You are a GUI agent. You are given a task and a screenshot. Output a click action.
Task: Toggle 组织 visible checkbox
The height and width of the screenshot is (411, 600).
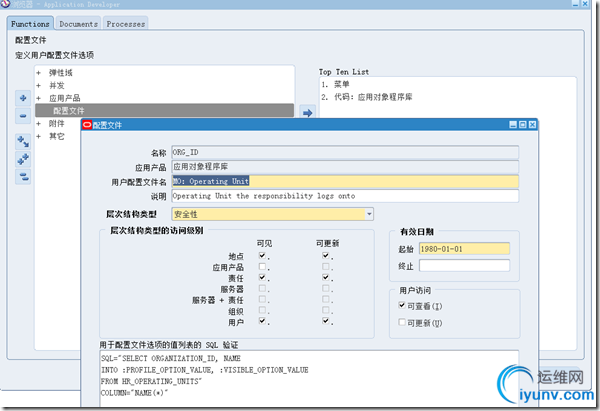tap(262, 310)
